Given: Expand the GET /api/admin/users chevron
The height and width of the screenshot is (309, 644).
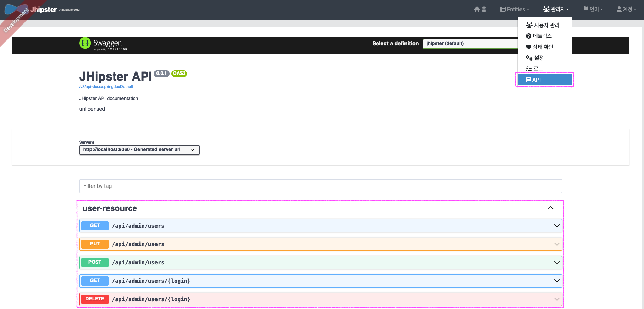Looking at the screenshot, I should (557, 226).
